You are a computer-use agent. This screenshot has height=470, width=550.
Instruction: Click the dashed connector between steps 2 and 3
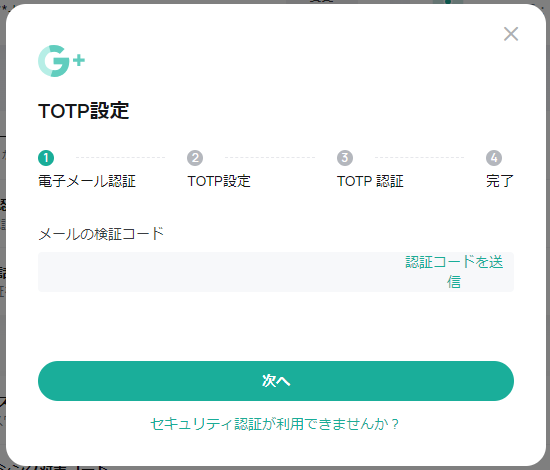(x=270, y=157)
